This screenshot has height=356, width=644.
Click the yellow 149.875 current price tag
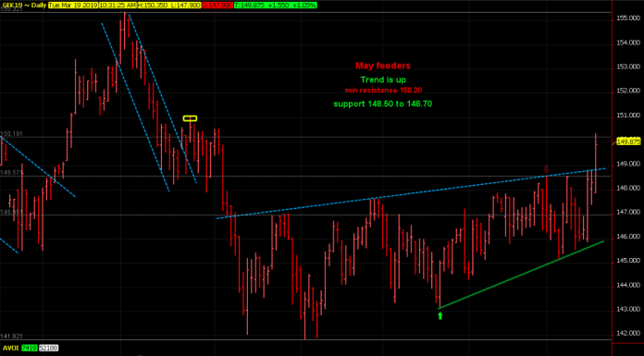[x=628, y=141]
